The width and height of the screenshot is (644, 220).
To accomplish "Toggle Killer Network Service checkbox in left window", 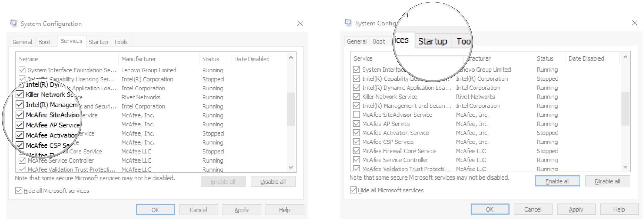I will pos(19,94).
